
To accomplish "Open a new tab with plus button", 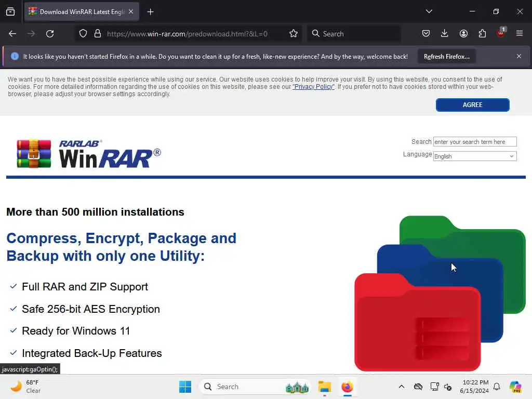I will (x=150, y=12).
